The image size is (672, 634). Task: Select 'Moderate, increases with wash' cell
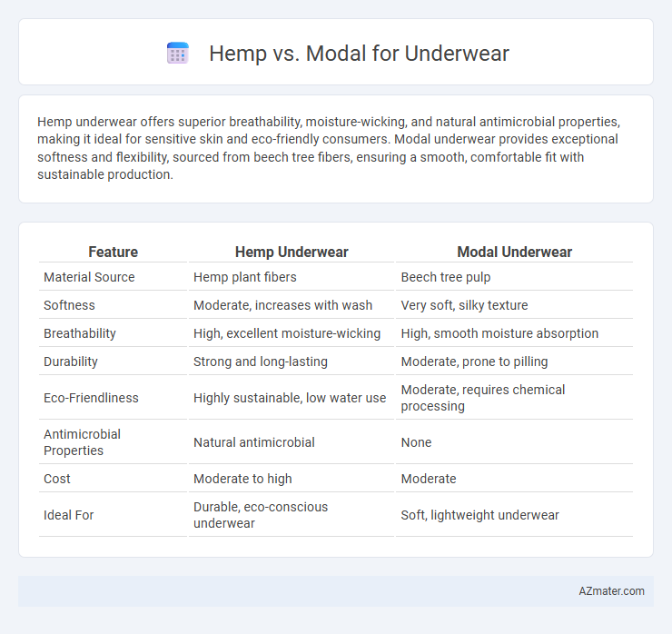[282, 305]
